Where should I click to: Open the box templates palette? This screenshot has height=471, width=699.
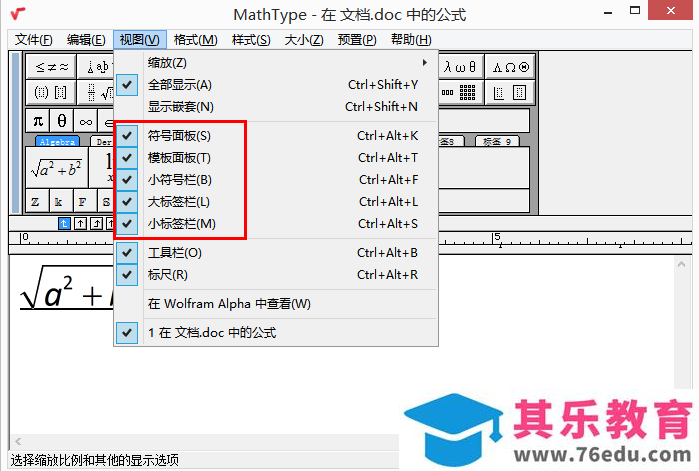click(510, 92)
